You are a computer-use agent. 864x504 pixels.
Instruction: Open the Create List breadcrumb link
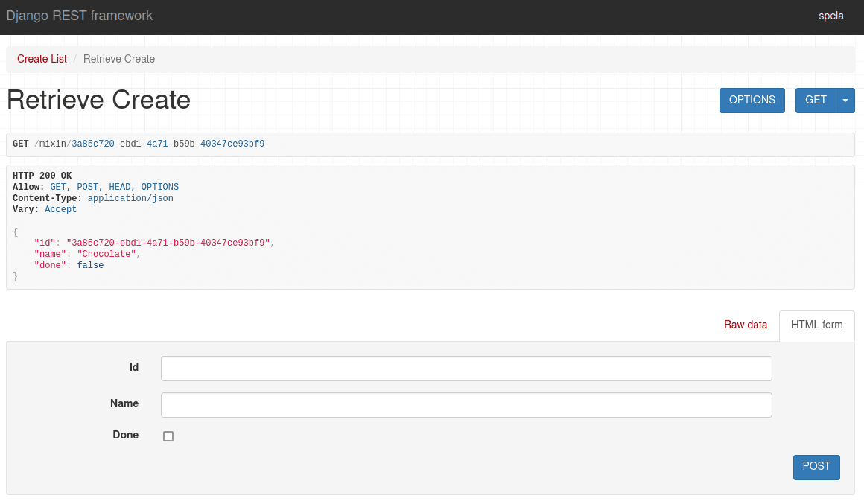coord(42,59)
